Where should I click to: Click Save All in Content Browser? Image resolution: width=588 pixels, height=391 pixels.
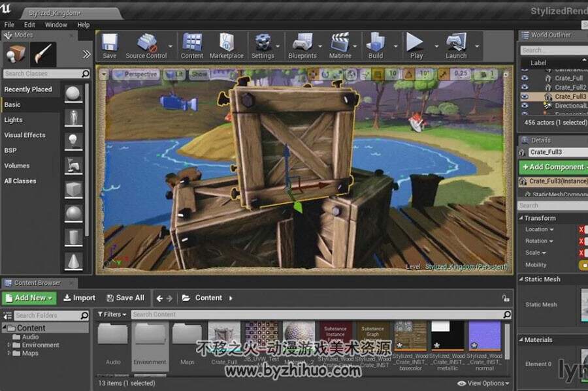125,298
